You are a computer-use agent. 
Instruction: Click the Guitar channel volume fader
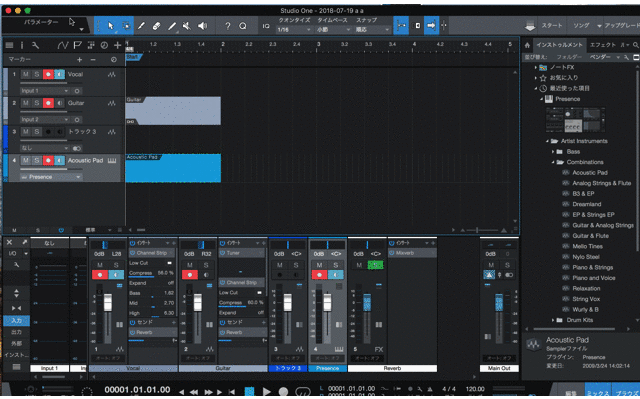click(x=198, y=303)
